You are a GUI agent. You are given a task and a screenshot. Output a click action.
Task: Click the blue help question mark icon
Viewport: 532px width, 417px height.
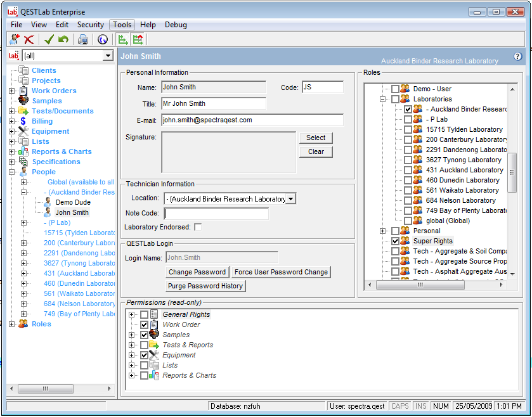tap(517, 56)
